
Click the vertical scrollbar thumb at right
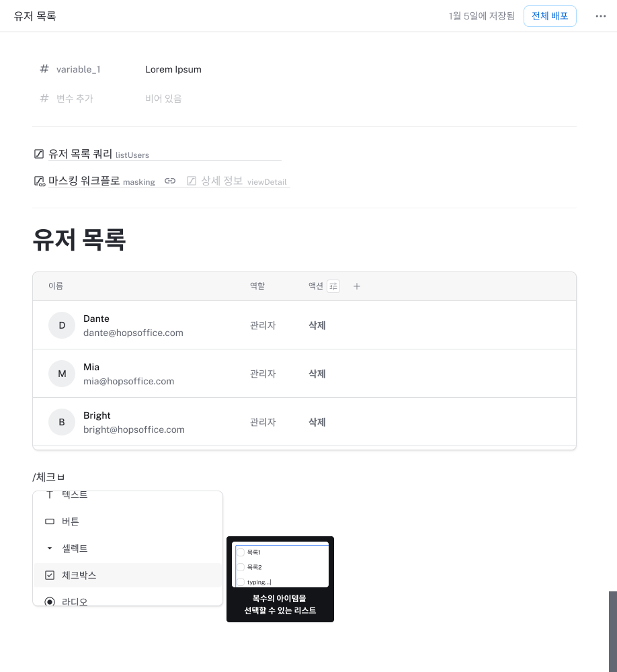click(x=613, y=632)
